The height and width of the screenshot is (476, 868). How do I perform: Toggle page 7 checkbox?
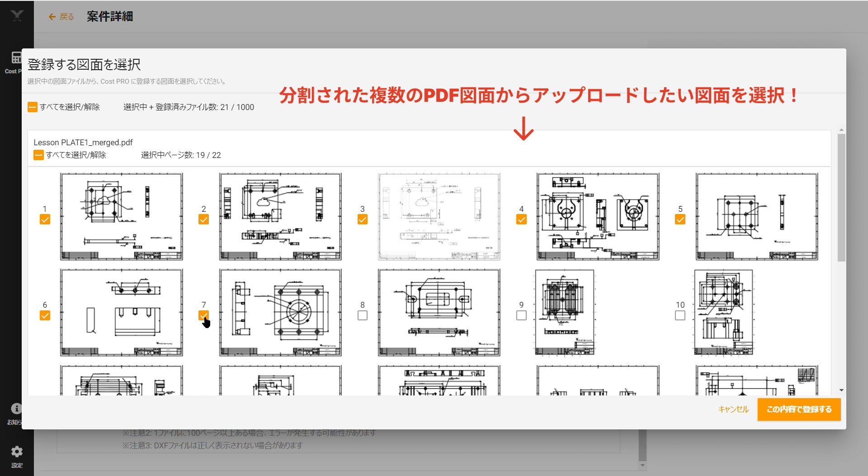coord(203,315)
